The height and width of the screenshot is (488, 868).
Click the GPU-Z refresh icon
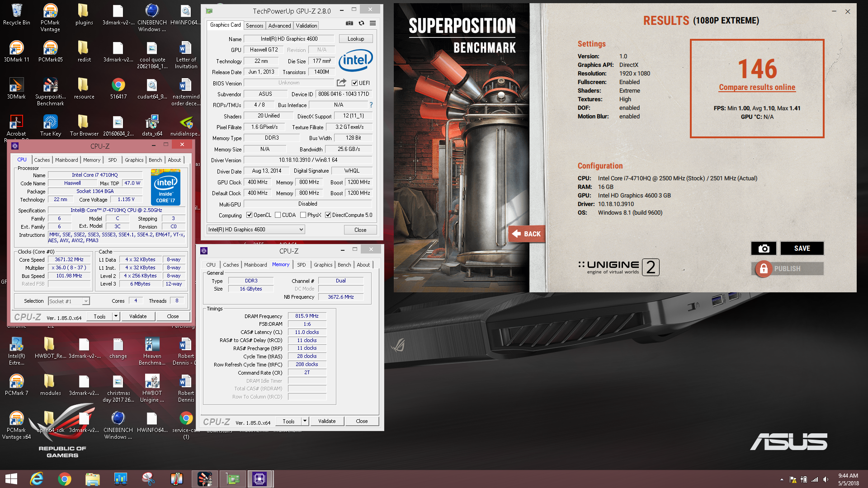361,23
